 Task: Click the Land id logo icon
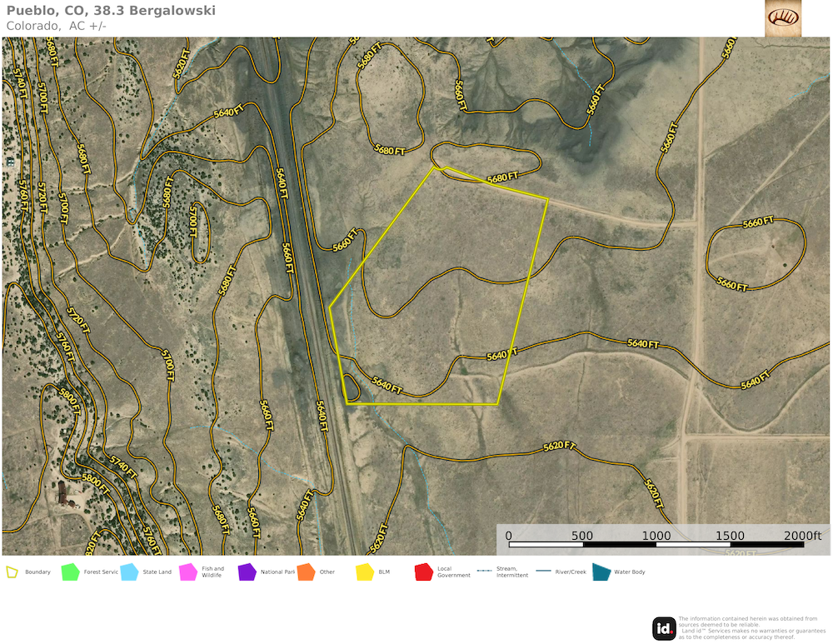(664, 628)
